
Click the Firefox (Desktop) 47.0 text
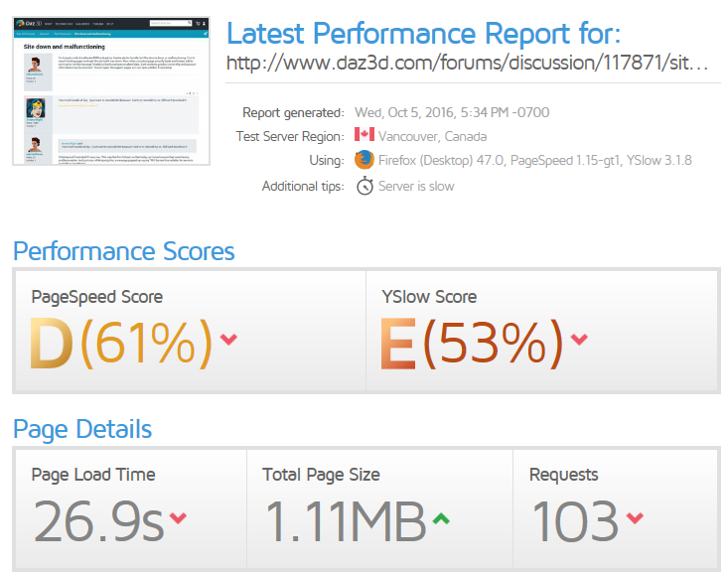tap(441, 160)
